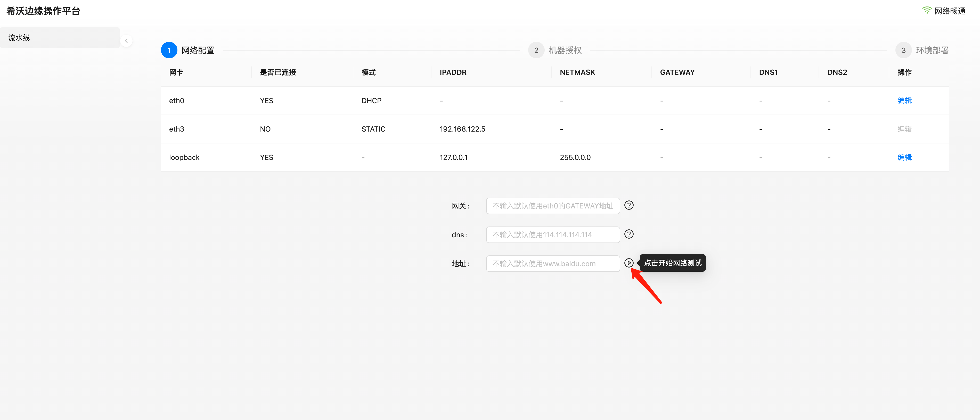Image resolution: width=980 pixels, height=420 pixels.
Task: Click the dns: field label
Action: tap(459, 235)
